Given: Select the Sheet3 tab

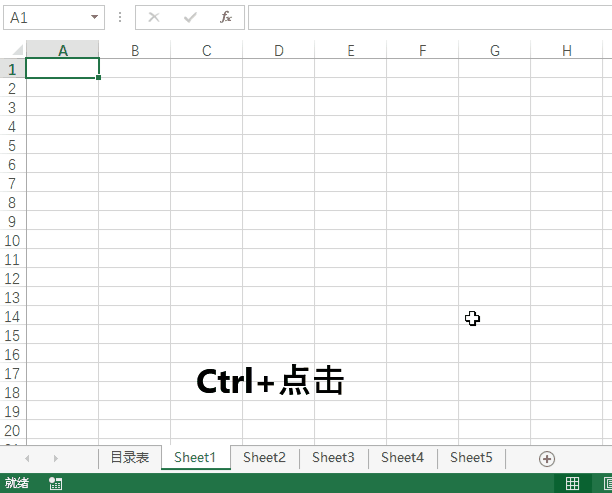Looking at the screenshot, I should (333, 458).
